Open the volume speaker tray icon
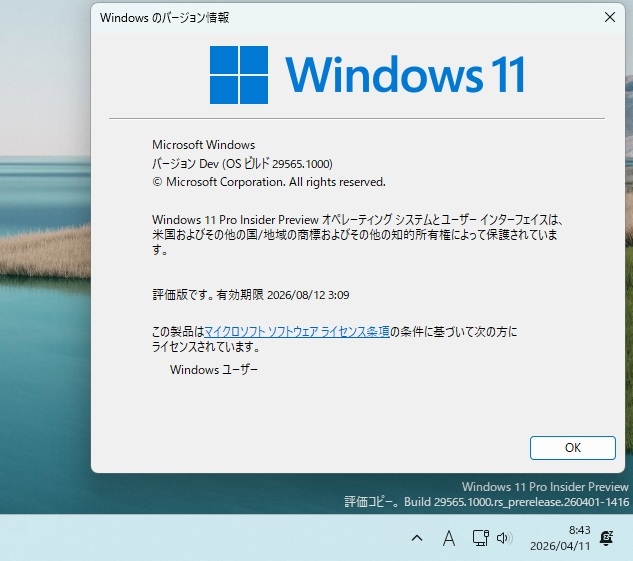The image size is (633, 561). 504,538
